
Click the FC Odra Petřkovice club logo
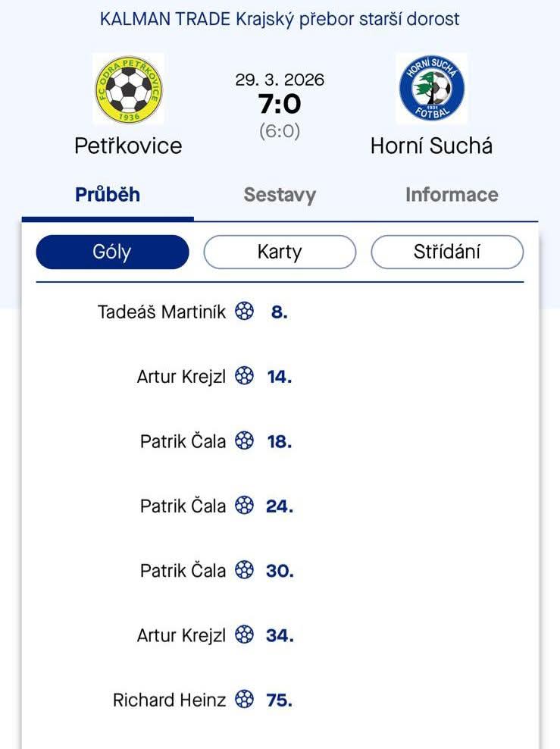[x=128, y=89]
